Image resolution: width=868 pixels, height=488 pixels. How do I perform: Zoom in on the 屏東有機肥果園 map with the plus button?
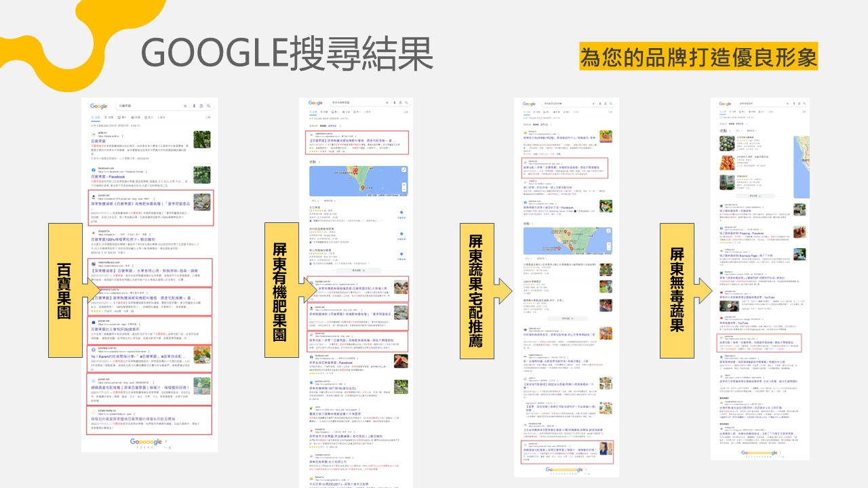[x=403, y=186]
